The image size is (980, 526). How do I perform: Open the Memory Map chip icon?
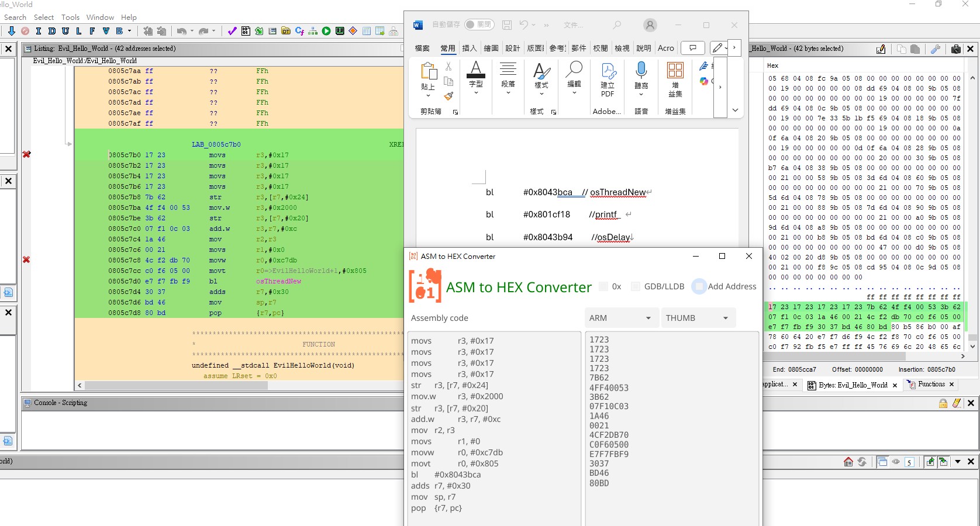(x=340, y=31)
